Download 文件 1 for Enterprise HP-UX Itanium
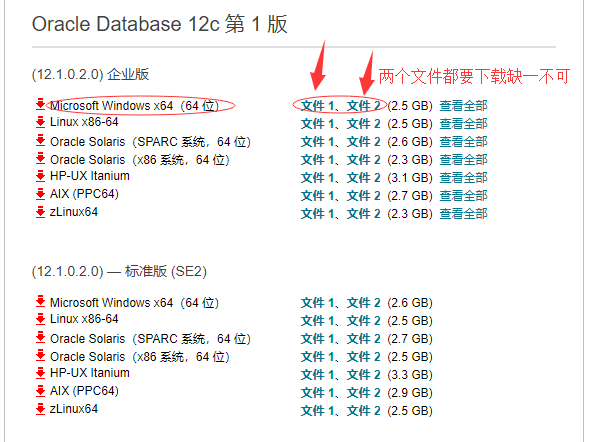The height and width of the screenshot is (442, 591). coord(317,178)
